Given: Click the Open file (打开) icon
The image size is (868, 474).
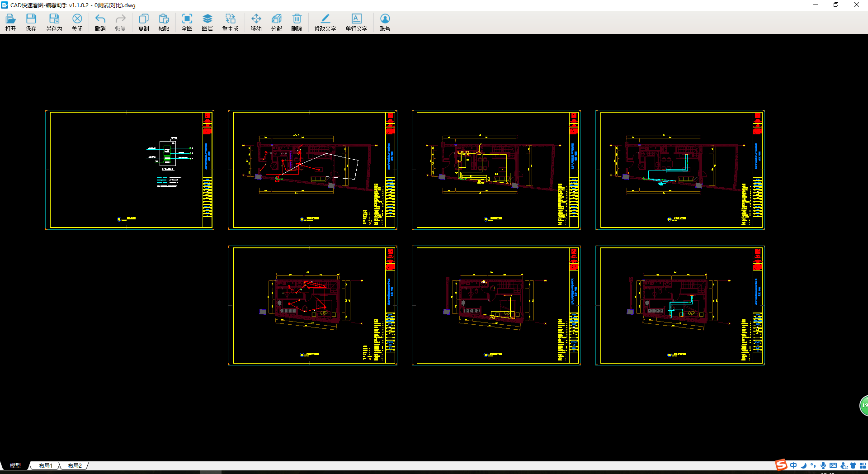Looking at the screenshot, I should [10, 22].
